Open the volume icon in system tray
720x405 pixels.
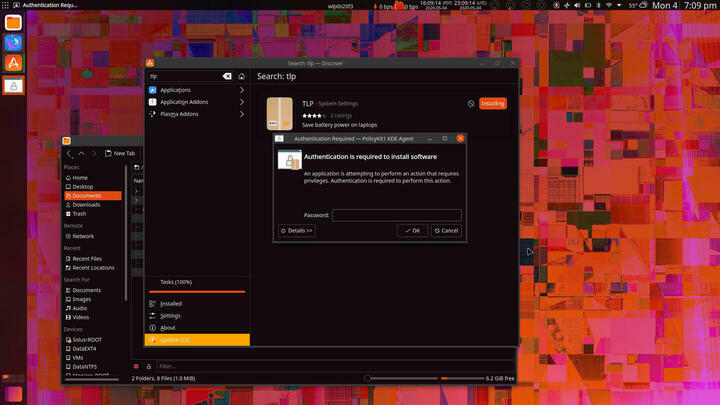(577, 5)
